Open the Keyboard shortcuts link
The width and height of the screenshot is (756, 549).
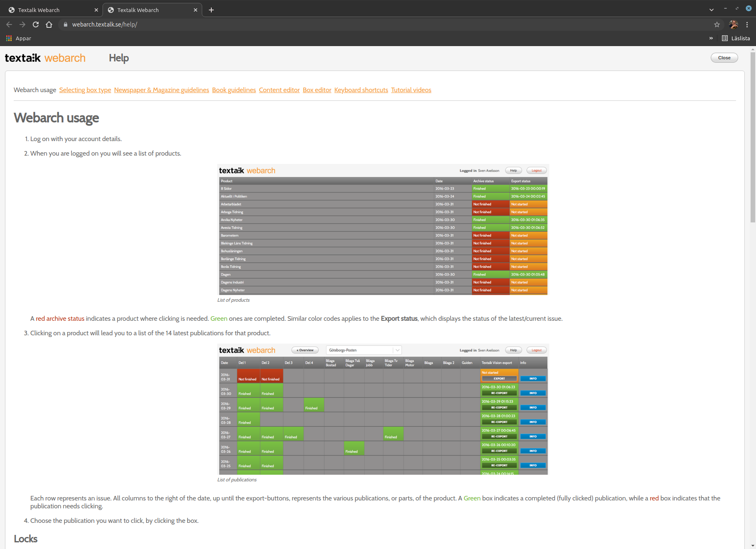(x=361, y=90)
